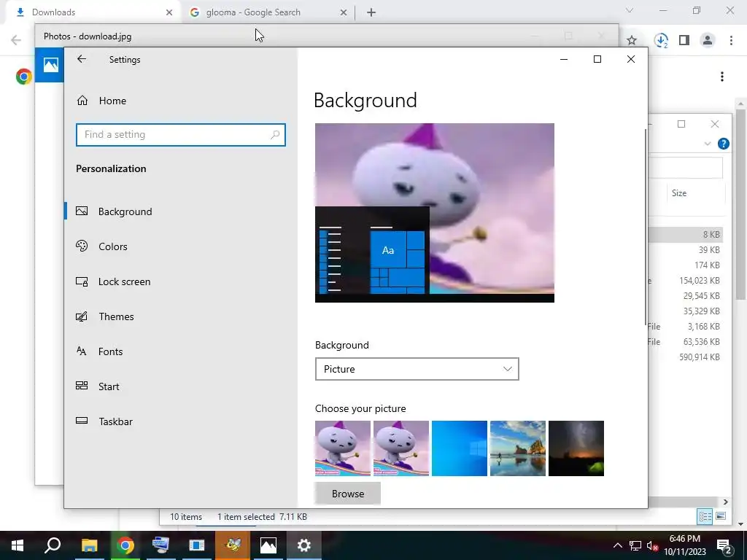Choose the second glooma picture thumbnail
The width and height of the screenshot is (747, 560).
pyautogui.click(x=401, y=448)
